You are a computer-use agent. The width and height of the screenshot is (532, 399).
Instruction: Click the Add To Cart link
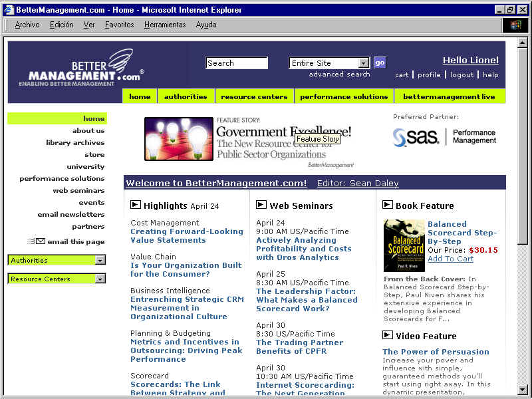(x=451, y=259)
